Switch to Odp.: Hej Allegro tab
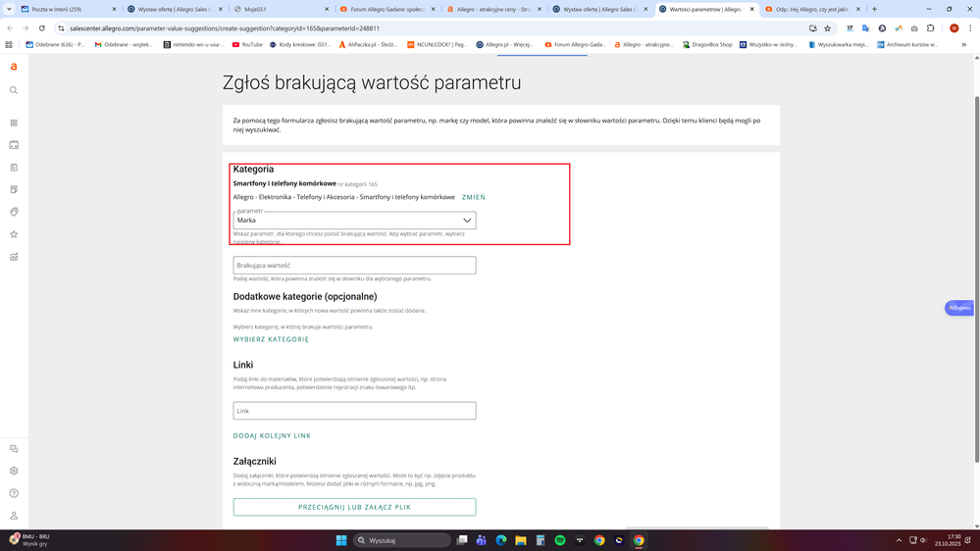Viewport: 980px width, 551px height. [x=812, y=10]
